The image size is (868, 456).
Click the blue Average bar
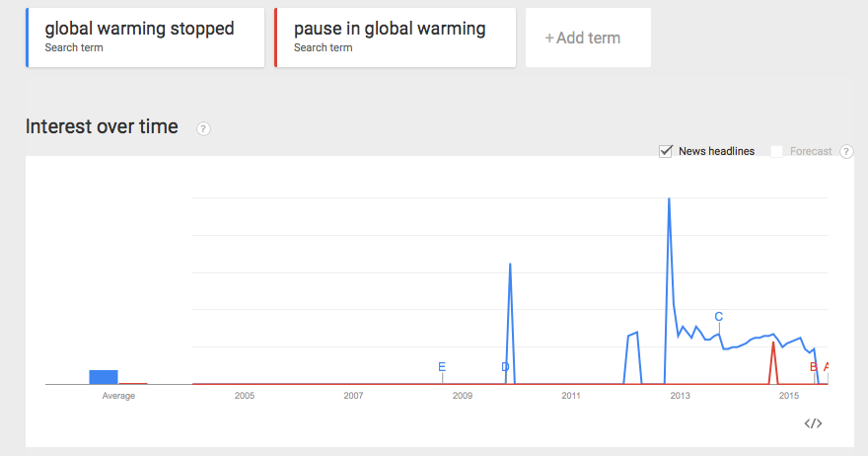104,377
